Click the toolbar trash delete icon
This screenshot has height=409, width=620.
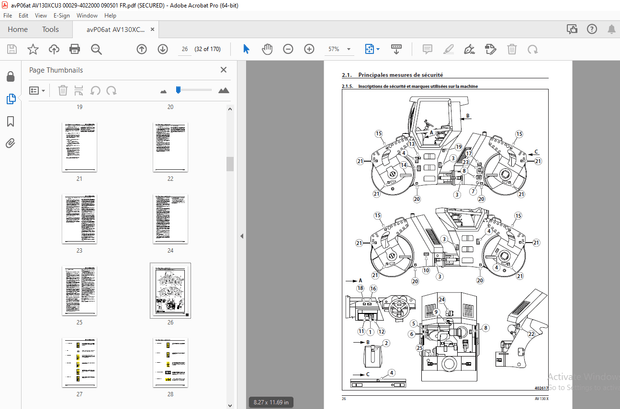pyautogui.click(x=512, y=49)
